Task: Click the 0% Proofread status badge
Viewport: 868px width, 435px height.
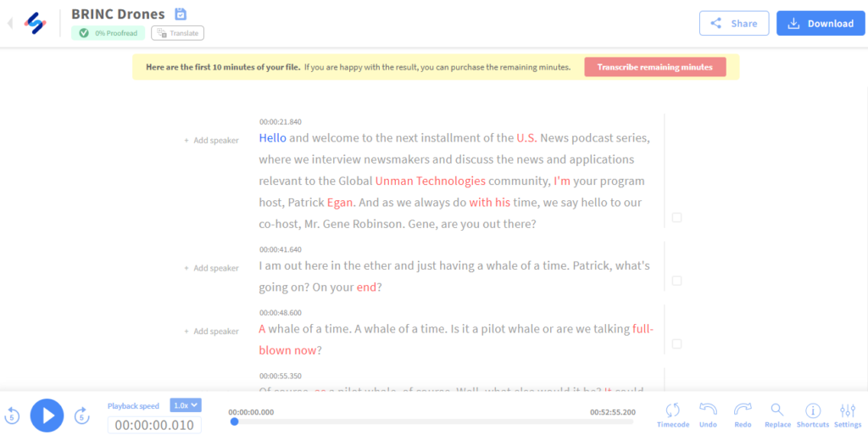Action: (x=108, y=33)
